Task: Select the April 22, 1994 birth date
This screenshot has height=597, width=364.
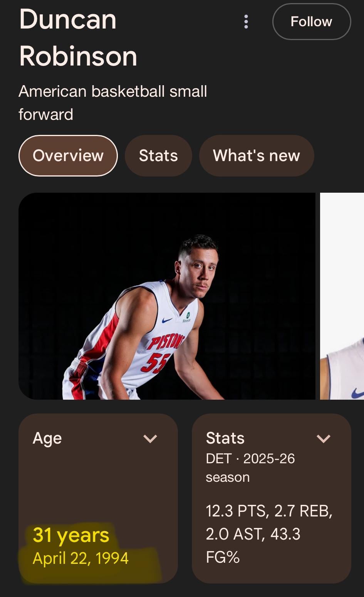Action: coord(81,558)
